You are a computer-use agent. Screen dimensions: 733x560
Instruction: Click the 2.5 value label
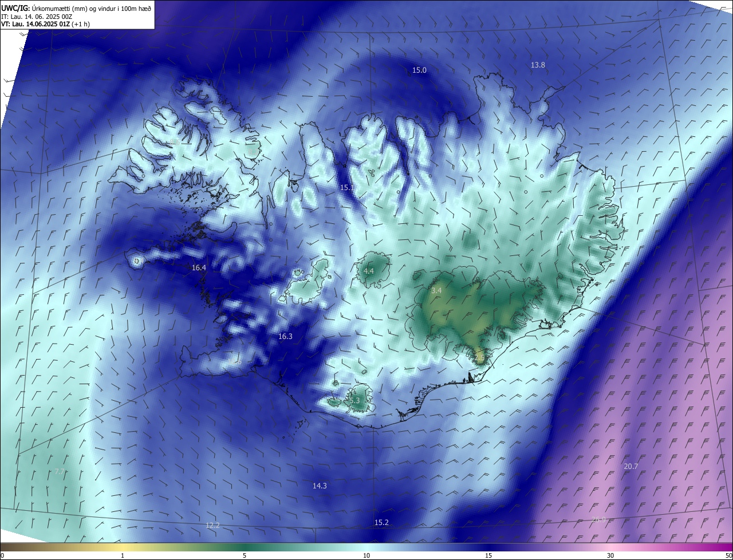[x=480, y=358]
